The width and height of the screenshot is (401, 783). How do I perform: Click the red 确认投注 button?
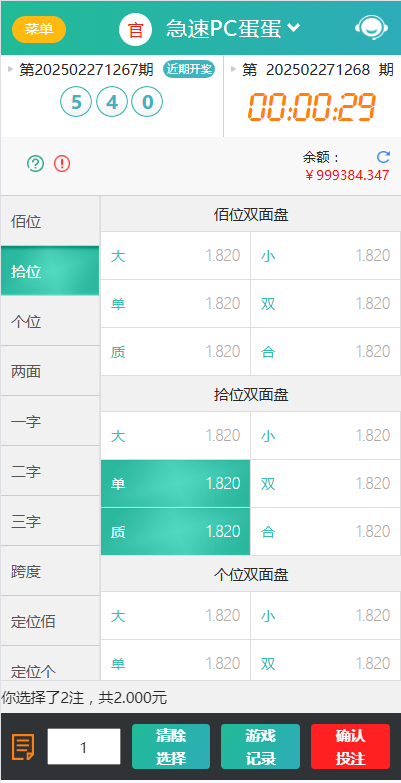tap(351, 747)
